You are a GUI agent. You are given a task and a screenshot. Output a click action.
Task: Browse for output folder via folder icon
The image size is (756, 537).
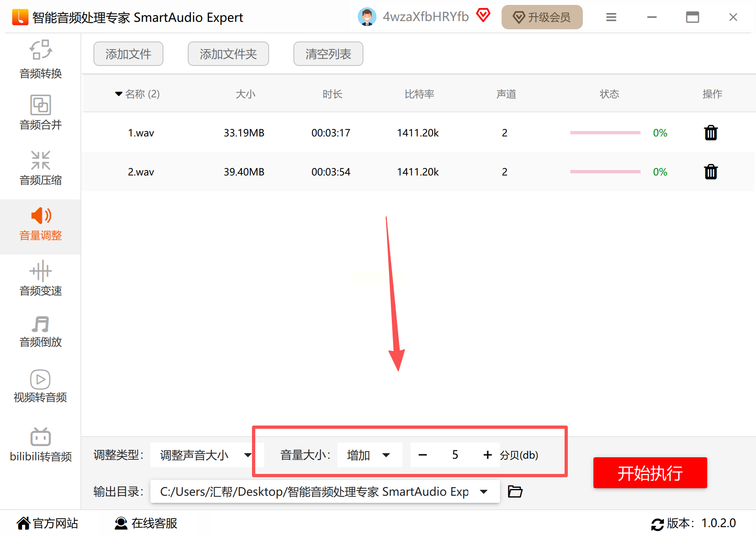tap(515, 491)
